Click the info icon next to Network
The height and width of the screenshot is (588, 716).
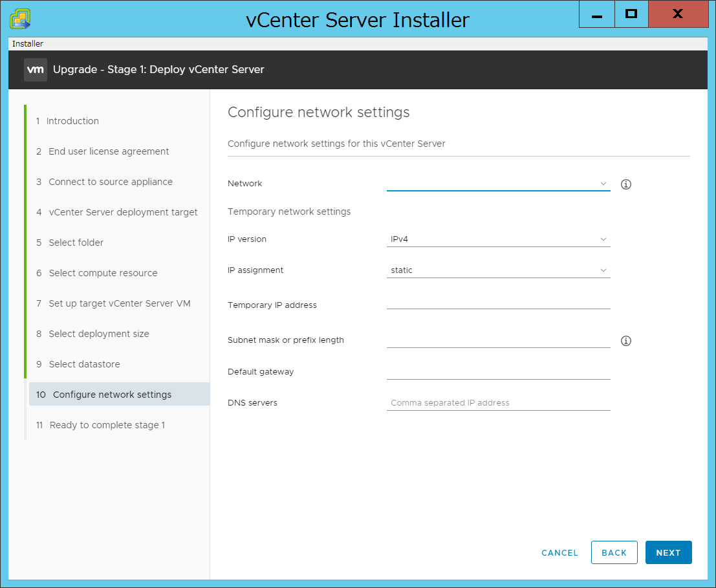click(625, 184)
